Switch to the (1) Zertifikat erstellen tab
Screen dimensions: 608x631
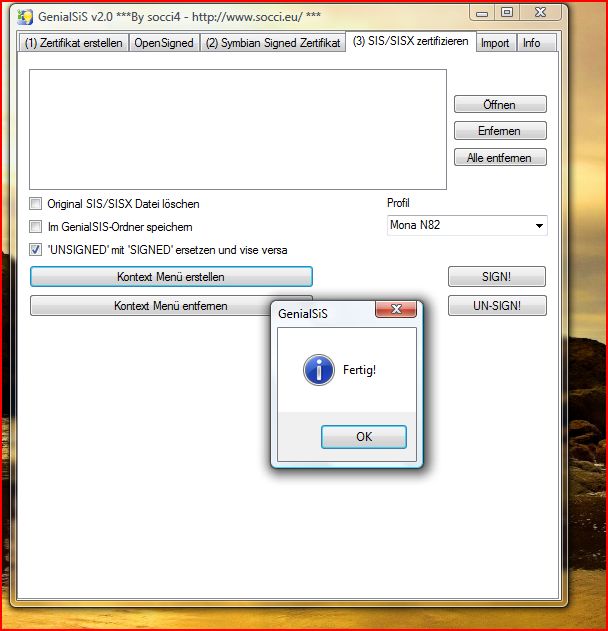pyautogui.click(x=73, y=43)
